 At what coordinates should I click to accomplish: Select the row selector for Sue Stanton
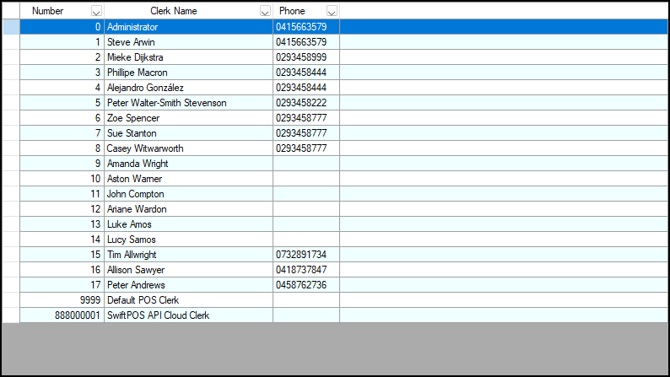tap(11, 133)
